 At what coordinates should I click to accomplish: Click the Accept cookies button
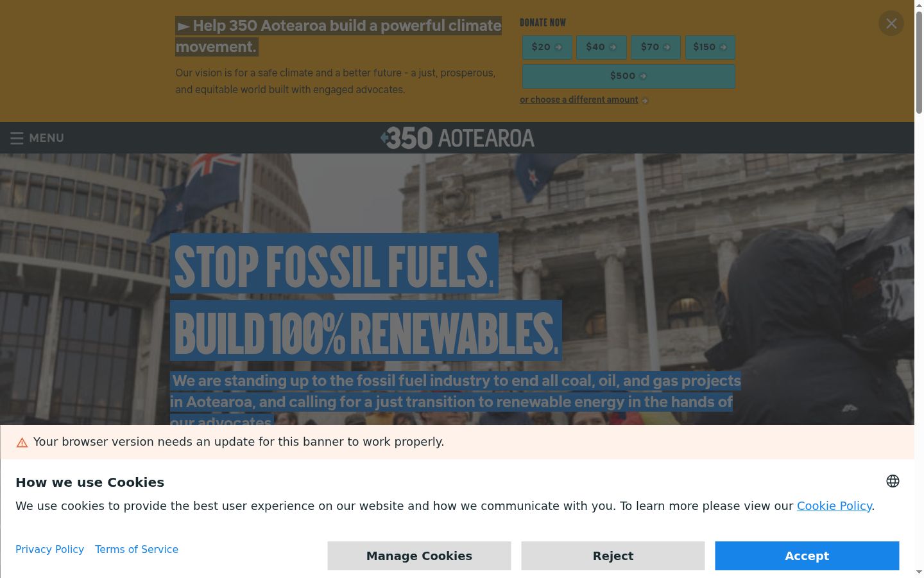tap(807, 556)
